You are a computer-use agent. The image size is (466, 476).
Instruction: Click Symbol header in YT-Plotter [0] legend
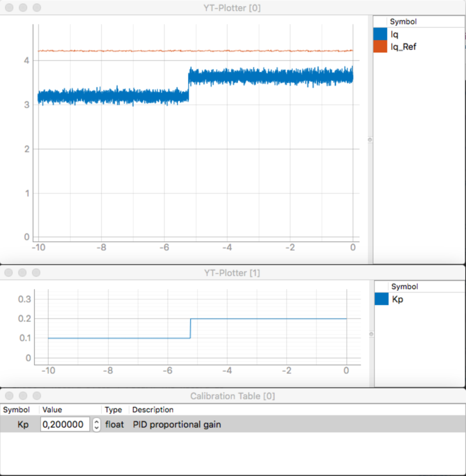403,22
